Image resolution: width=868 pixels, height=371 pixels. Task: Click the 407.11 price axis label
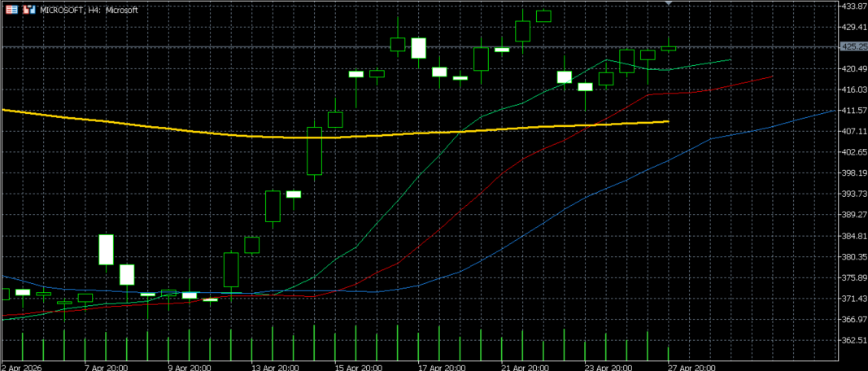(x=853, y=131)
